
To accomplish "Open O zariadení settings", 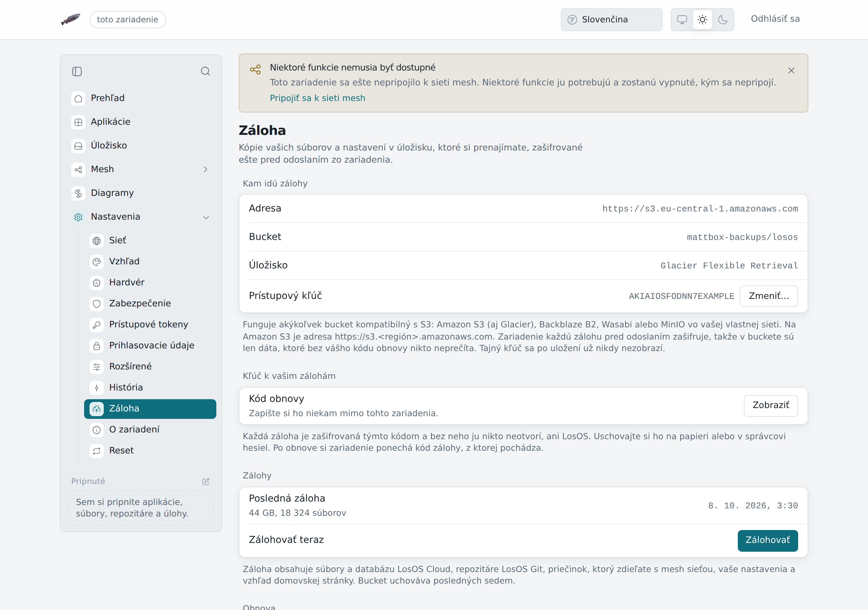I will pos(150,430).
